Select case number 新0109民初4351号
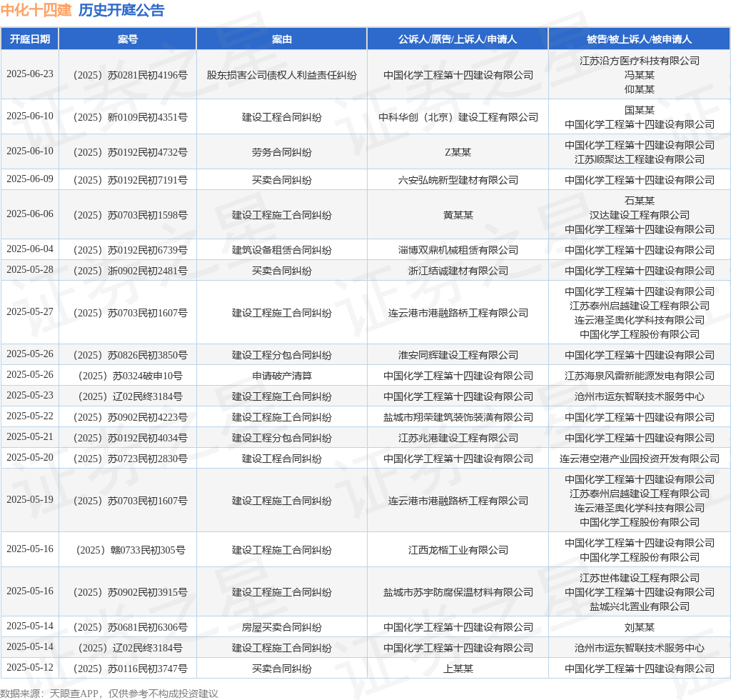Viewport: 731px width, 700px height. point(131,117)
